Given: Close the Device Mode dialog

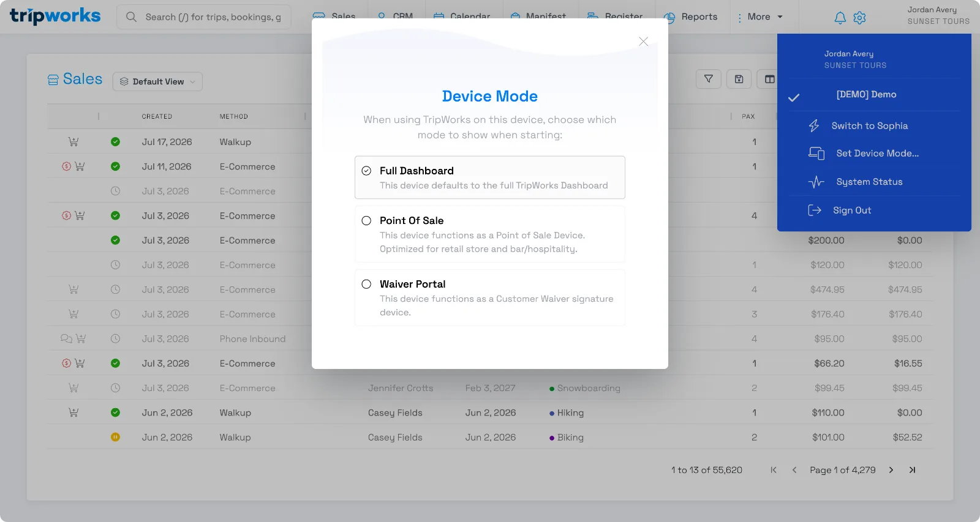Looking at the screenshot, I should tap(643, 42).
